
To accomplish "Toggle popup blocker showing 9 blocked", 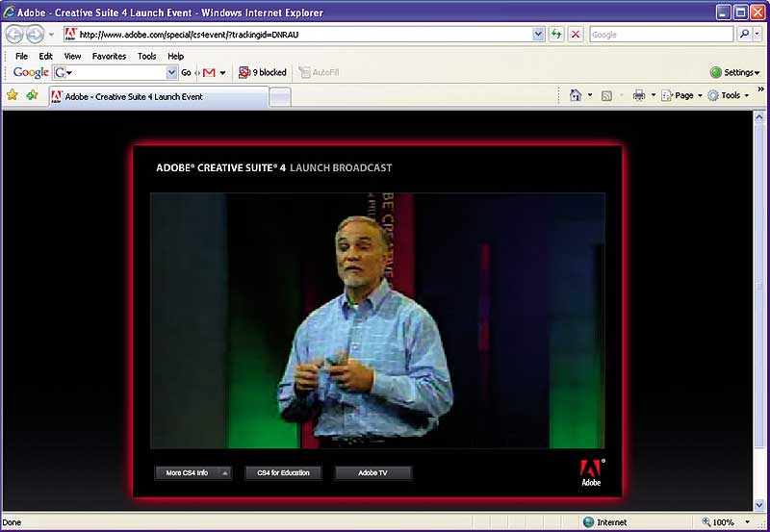I will click(263, 73).
